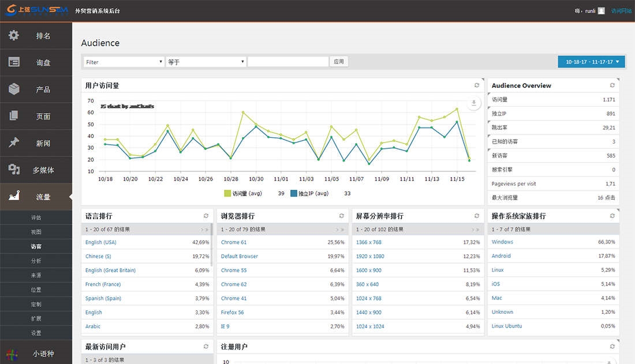Click the 应用 apply button
This screenshot has height=364, width=635.
338,62
